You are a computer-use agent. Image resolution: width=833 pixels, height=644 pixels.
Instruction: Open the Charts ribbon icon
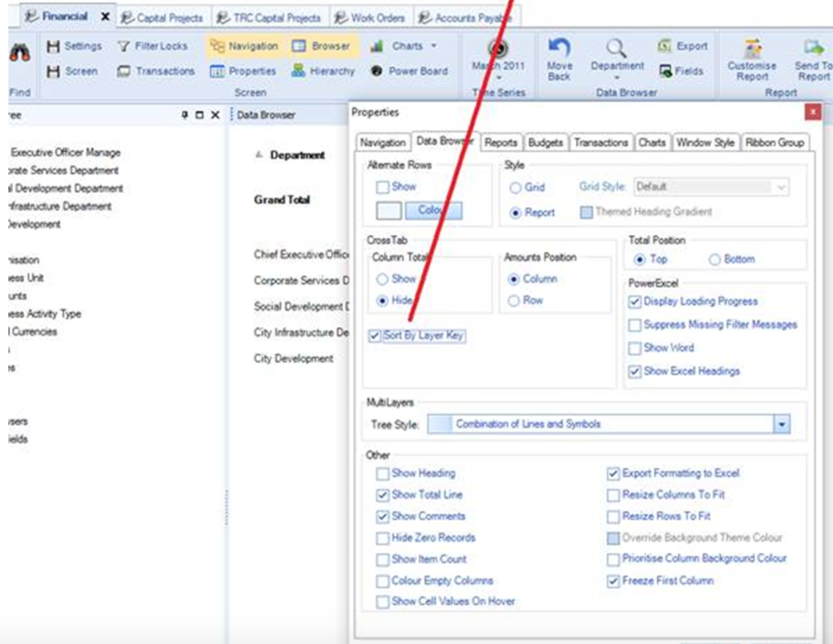click(x=377, y=46)
